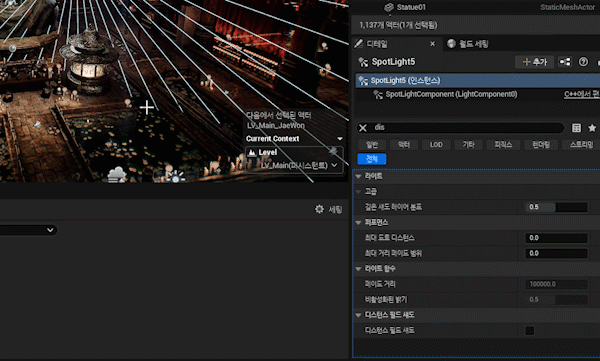Toggle the 렌더링 category filter
The width and height of the screenshot is (600, 361).
pyautogui.click(x=541, y=144)
